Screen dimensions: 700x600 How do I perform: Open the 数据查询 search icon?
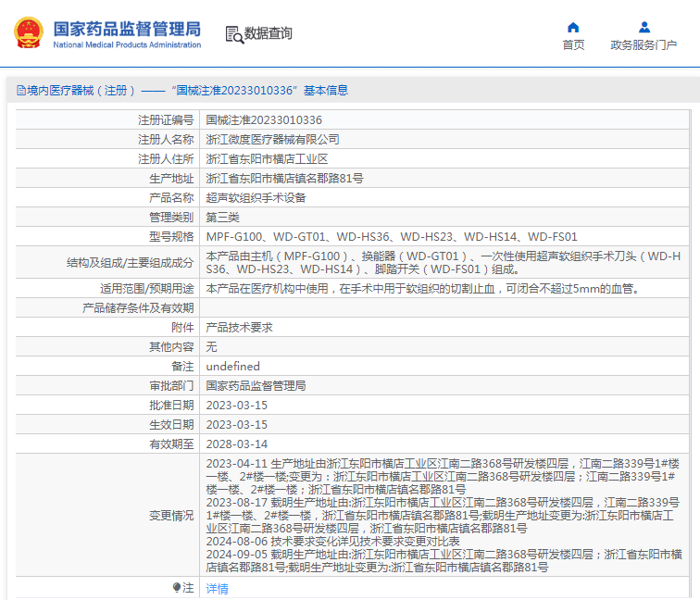(x=234, y=35)
